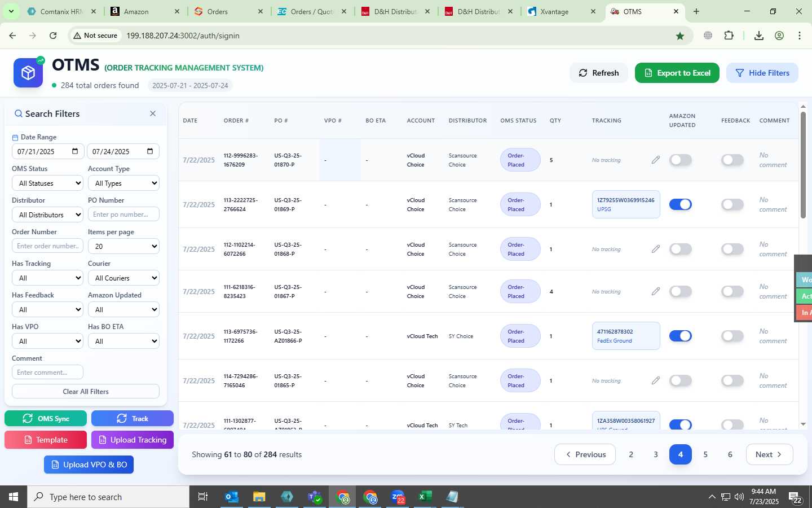812x508 pixels.
Task: Open Chrome three-dot menu
Action: [800, 36]
